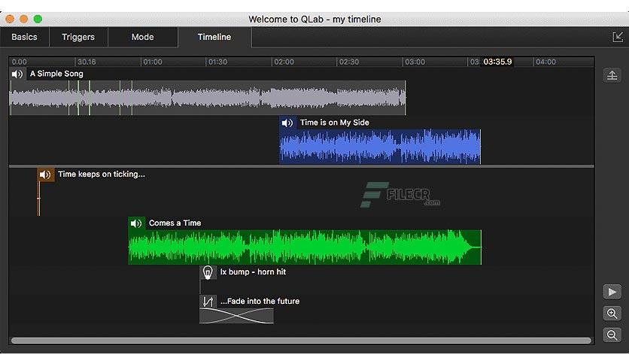
Task: Click the orange speaker icon for Time keeps on ticking
Action: tap(45, 174)
